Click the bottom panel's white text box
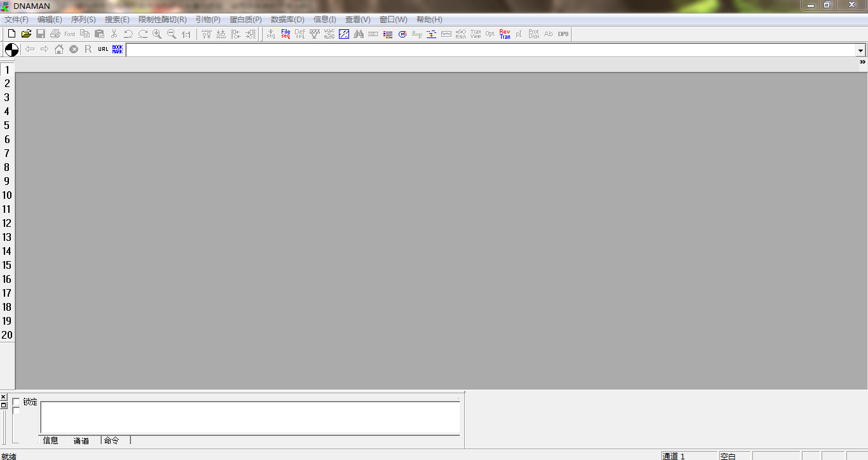Image resolution: width=868 pixels, height=460 pixels. [250, 417]
